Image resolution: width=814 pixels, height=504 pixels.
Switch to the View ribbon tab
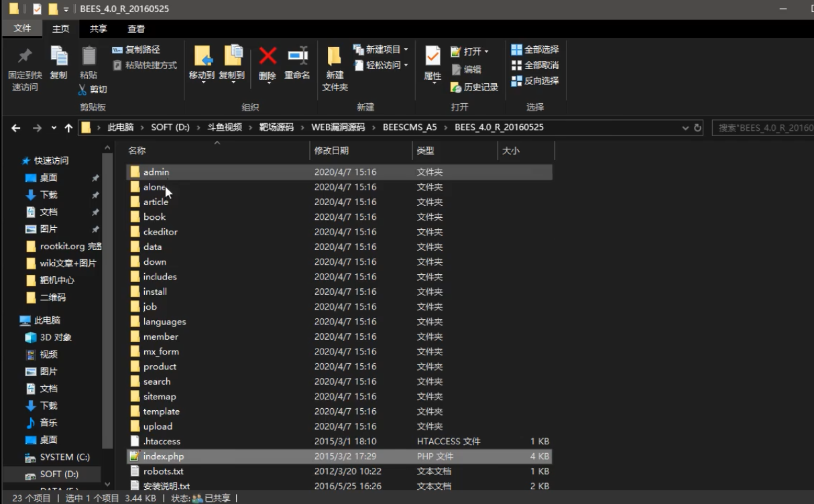pyautogui.click(x=136, y=29)
